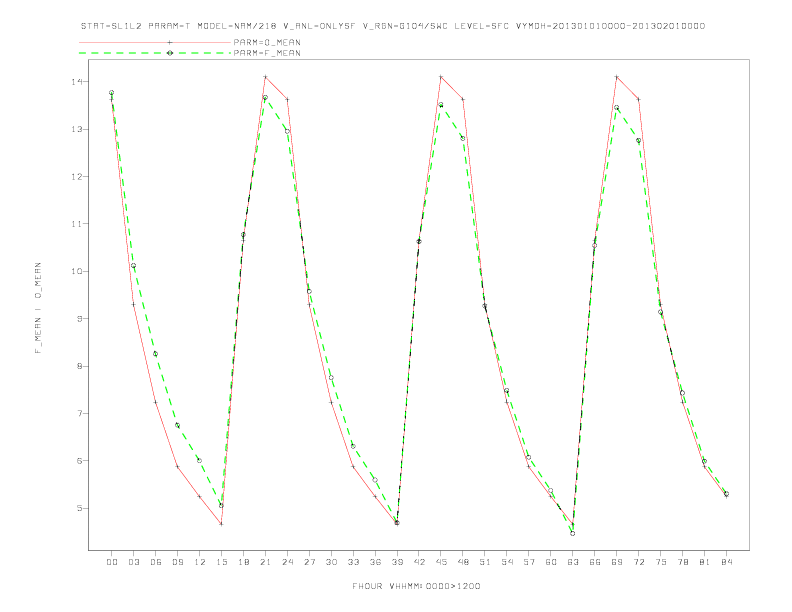Click x-axis tick label 00

pos(112,562)
